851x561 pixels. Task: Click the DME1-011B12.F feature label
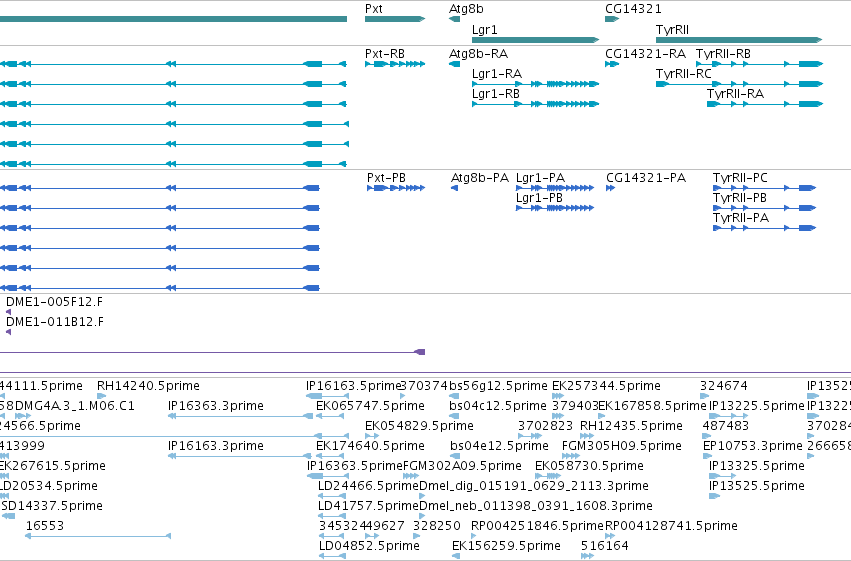(x=55, y=322)
